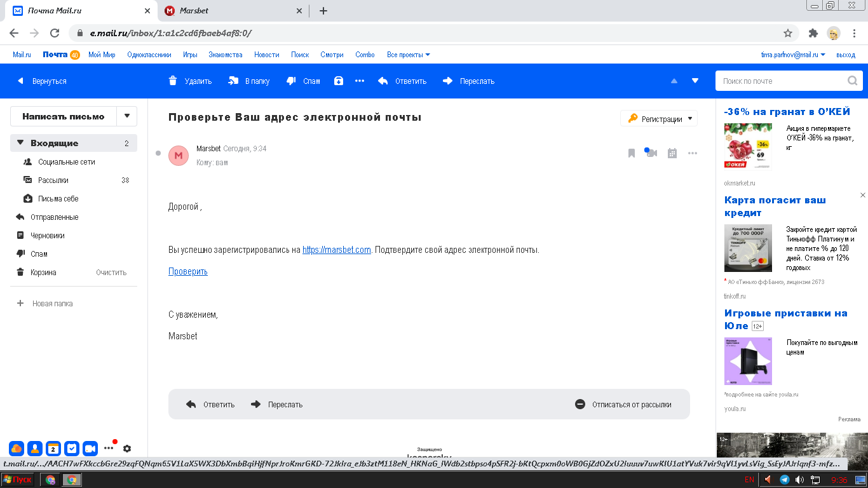Screen dimensions: 868x488
Task: Bookmark this page with the star icon
Action: pyautogui.click(x=788, y=33)
